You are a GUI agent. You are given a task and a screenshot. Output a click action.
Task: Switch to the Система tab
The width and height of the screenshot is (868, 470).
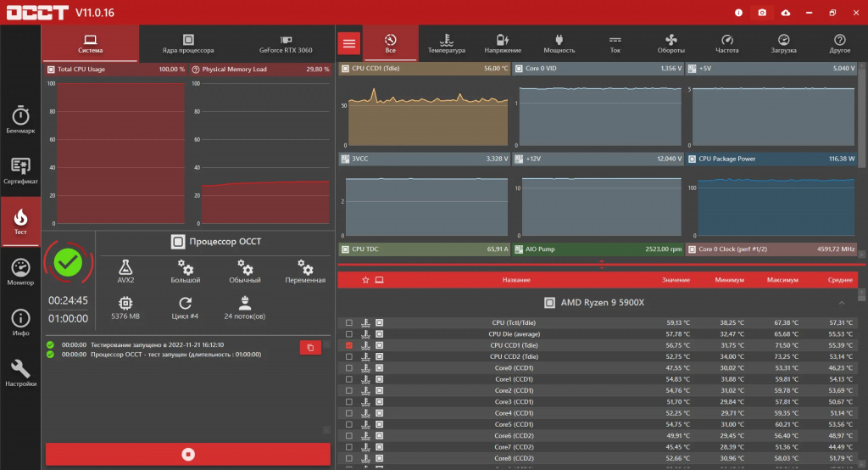pyautogui.click(x=90, y=43)
